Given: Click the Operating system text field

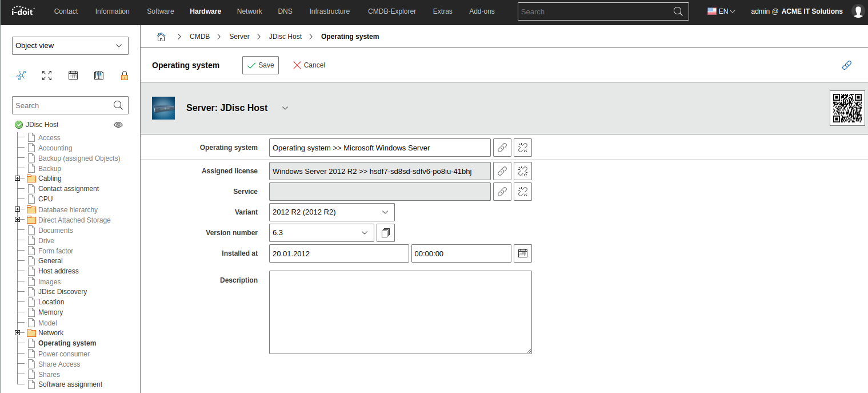Looking at the screenshot, I should tap(380, 148).
